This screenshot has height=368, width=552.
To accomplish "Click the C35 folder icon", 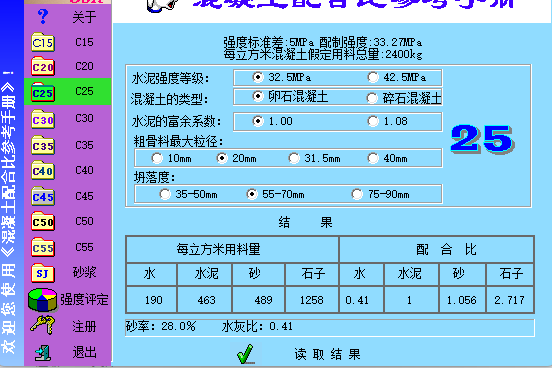I will coord(43,145).
